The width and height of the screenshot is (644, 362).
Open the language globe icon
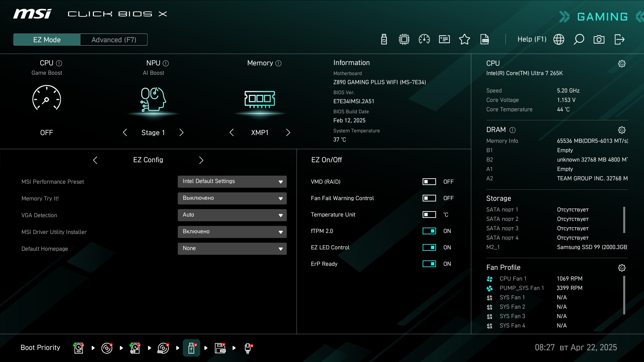tap(559, 40)
